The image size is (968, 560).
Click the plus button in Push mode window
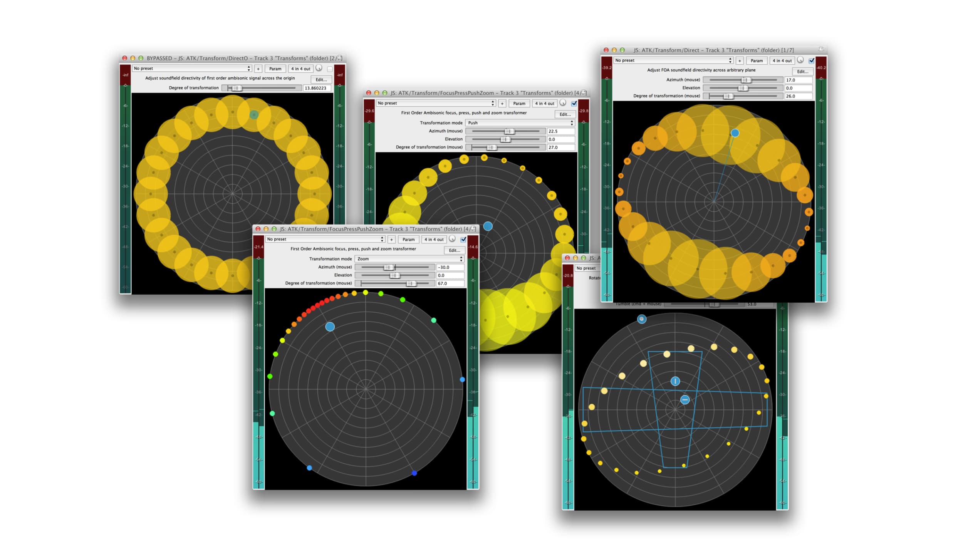tap(502, 104)
